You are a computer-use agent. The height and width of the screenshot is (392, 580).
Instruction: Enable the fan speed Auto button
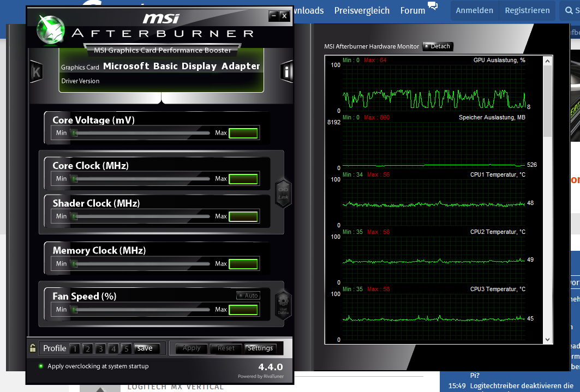[248, 295]
